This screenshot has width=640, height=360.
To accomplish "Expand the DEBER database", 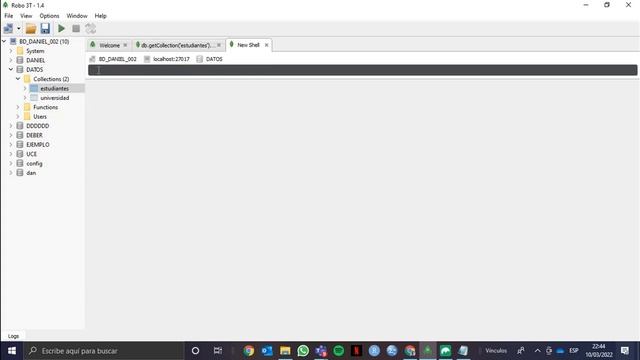I will coord(11,135).
